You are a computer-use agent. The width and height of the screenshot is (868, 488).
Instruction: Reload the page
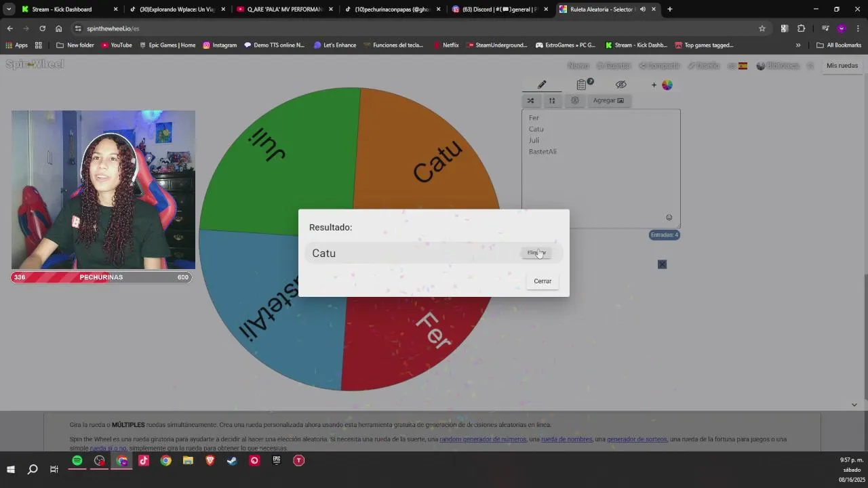coord(42,28)
